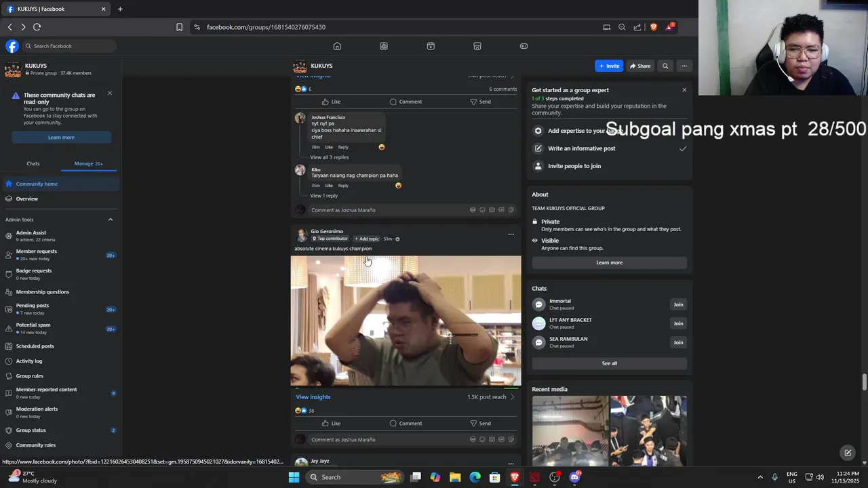
Task: Open File Explorer from taskbar
Action: (455, 477)
